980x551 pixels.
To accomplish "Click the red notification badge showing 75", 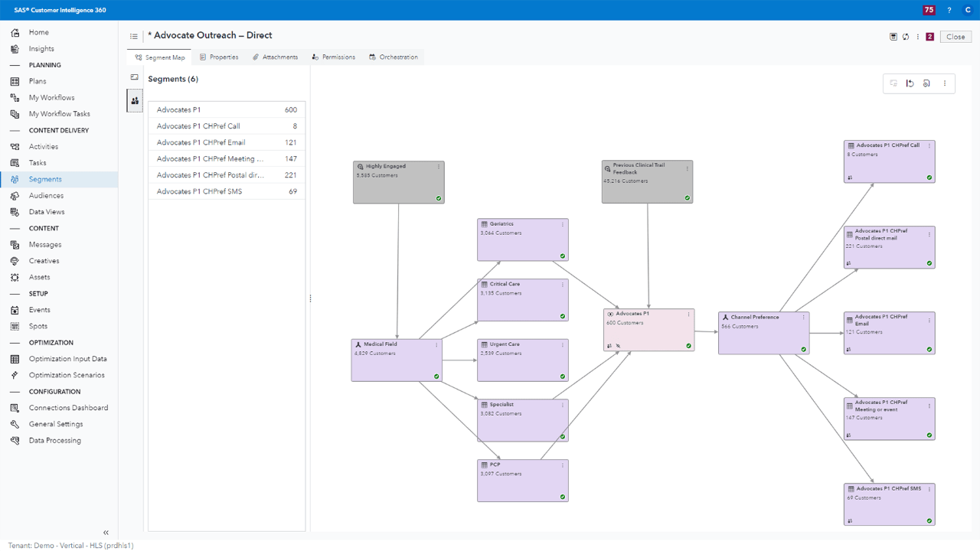I will 929,10.
